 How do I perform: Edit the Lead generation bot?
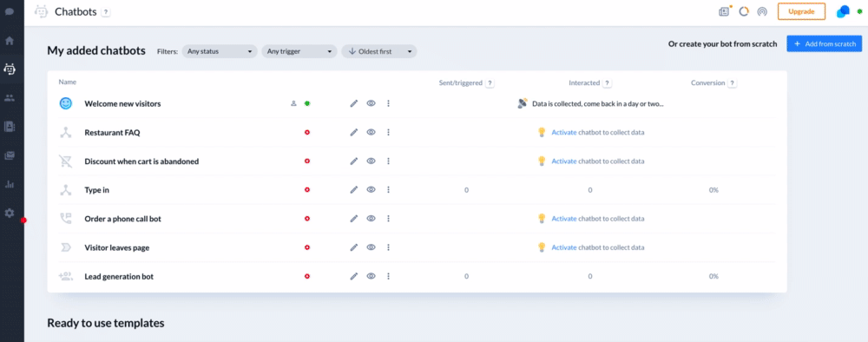pyautogui.click(x=354, y=276)
